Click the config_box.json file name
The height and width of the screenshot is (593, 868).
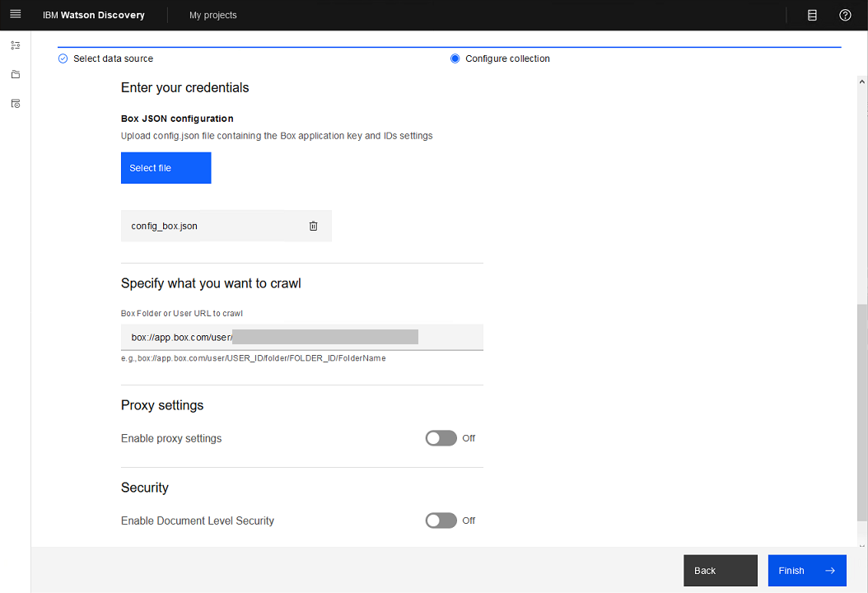(165, 226)
